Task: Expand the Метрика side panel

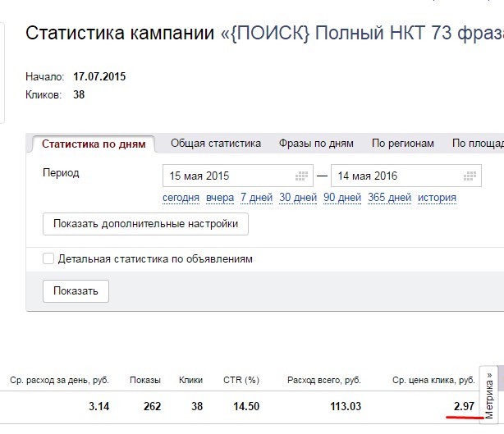Action: click(x=489, y=395)
